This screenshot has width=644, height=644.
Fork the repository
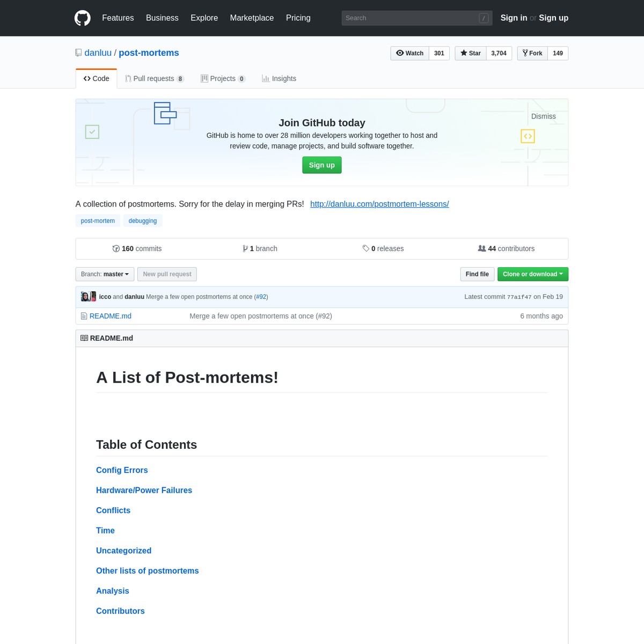pos(532,53)
